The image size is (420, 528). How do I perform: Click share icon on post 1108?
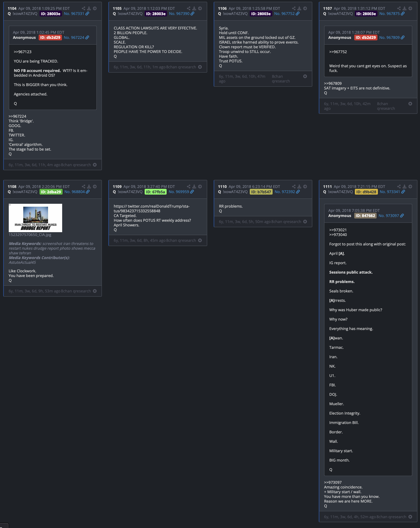point(84,186)
